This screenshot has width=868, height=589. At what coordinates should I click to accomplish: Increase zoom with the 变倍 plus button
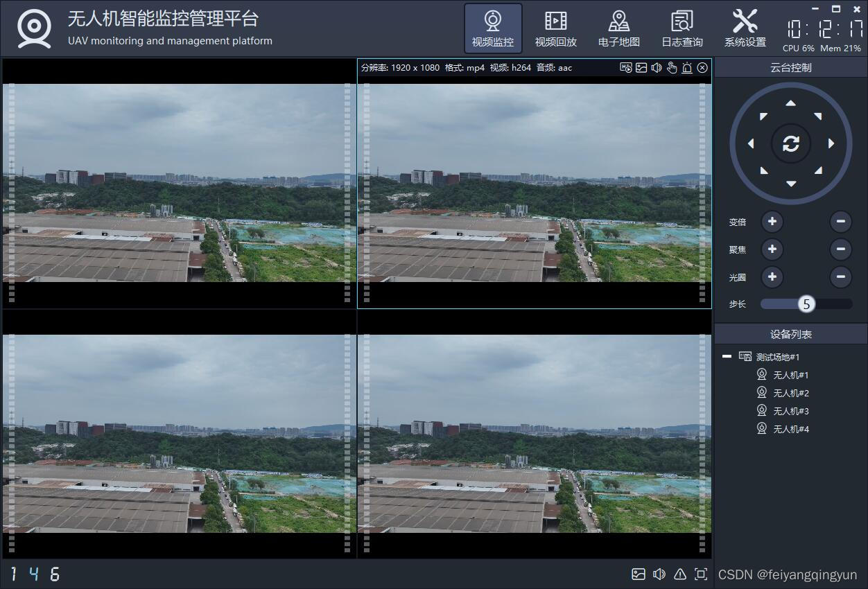coord(772,222)
